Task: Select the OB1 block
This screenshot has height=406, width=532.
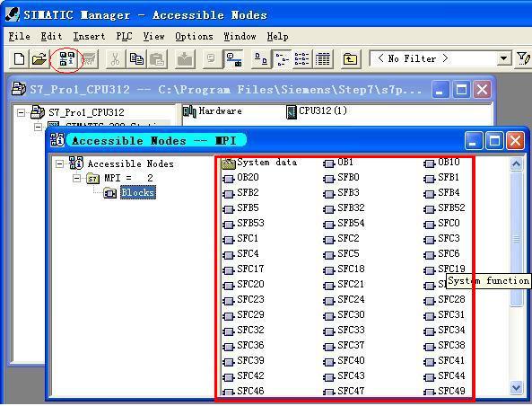Action: [x=338, y=163]
